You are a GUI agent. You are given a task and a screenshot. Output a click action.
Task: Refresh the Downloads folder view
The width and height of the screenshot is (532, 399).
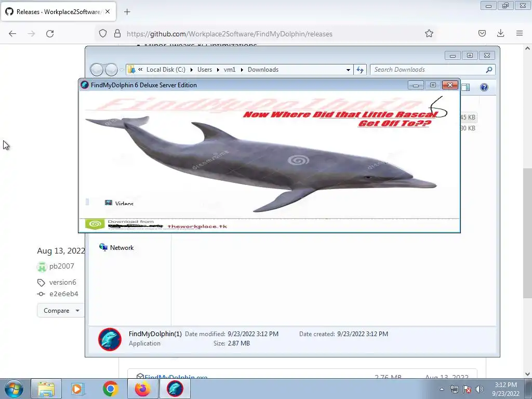pos(360,70)
